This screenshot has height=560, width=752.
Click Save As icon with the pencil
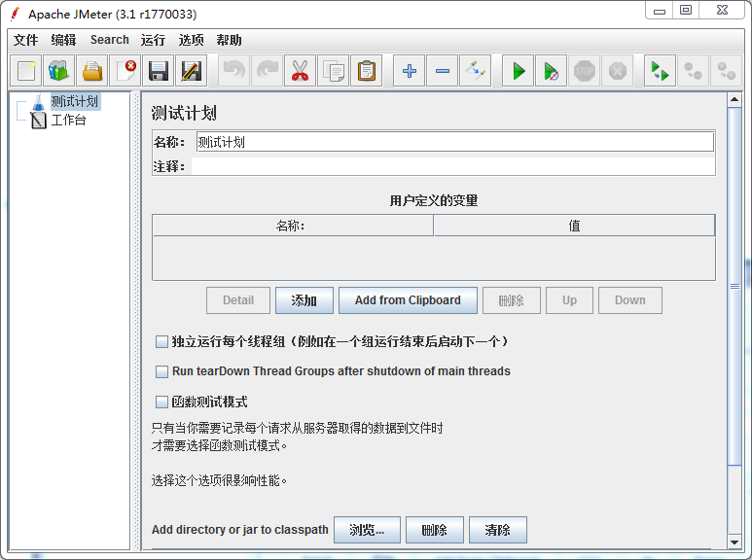click(x=191, y=71)
